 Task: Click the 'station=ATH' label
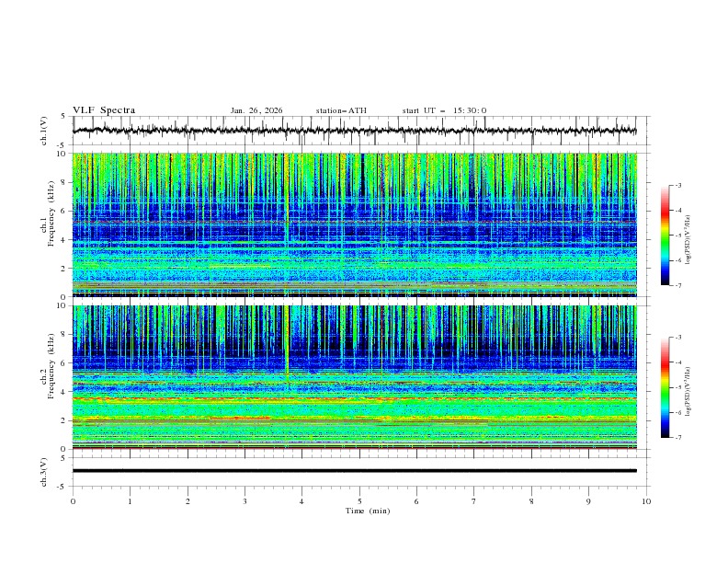coord(341,110)
